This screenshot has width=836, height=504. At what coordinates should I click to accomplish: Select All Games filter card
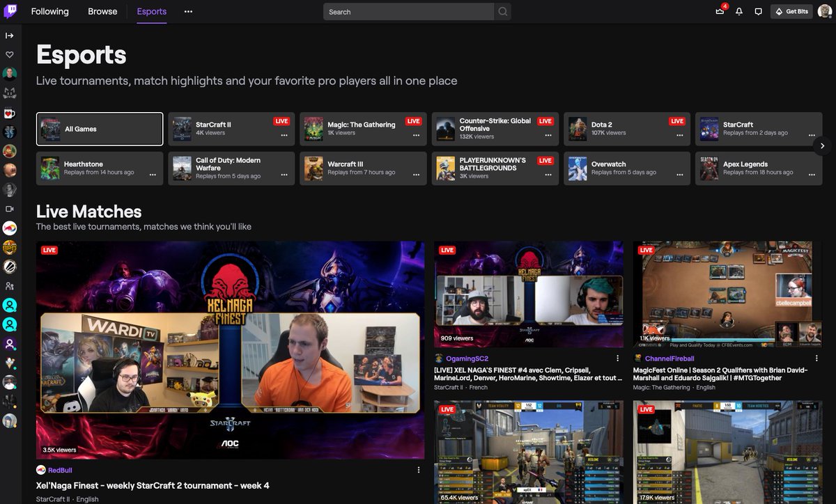tap(100, 129)
